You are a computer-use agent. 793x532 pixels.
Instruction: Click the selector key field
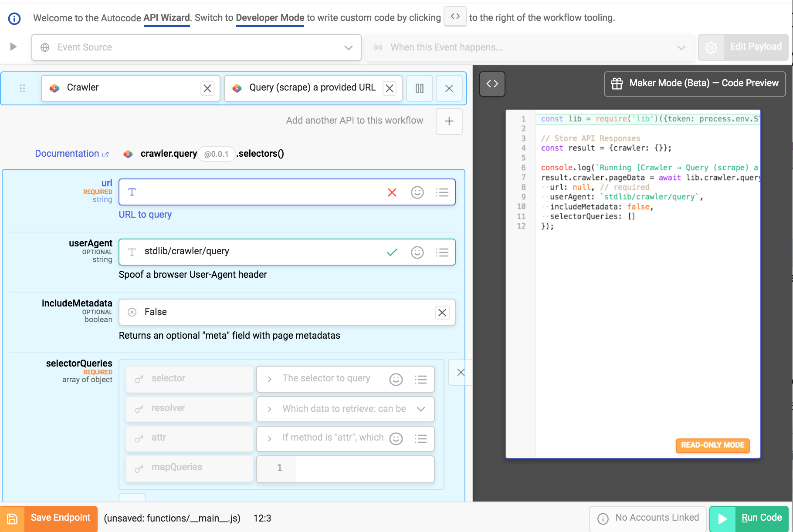pyautogui.click(x=190, y=379)
